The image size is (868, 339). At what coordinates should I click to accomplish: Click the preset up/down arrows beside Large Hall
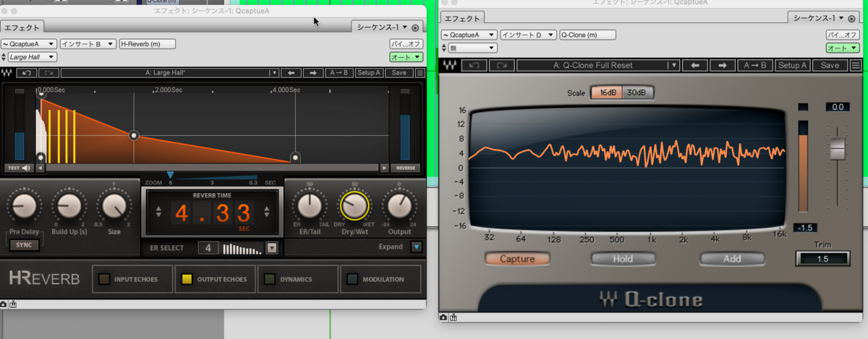[x=4, y=56]
